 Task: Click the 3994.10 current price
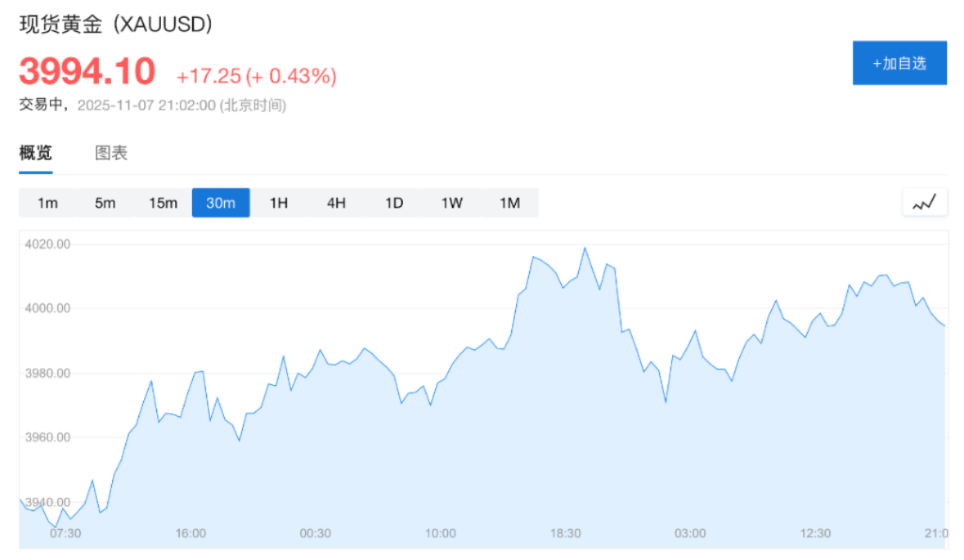point(87,72)
